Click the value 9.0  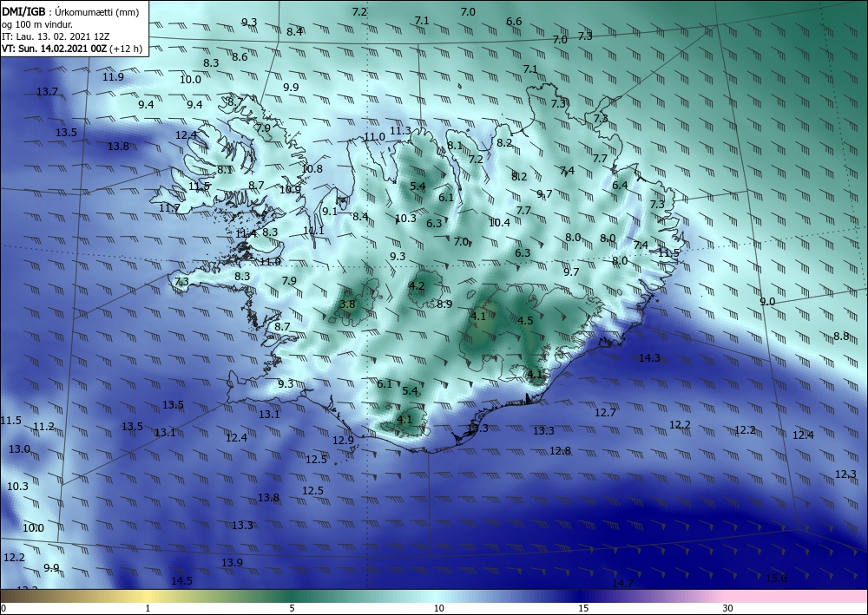(767, 301)
